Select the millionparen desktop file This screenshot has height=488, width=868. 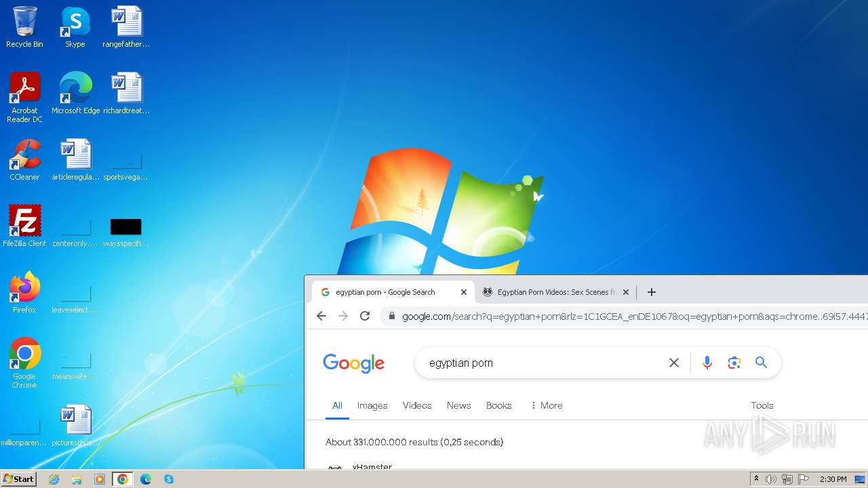(24, 431)
